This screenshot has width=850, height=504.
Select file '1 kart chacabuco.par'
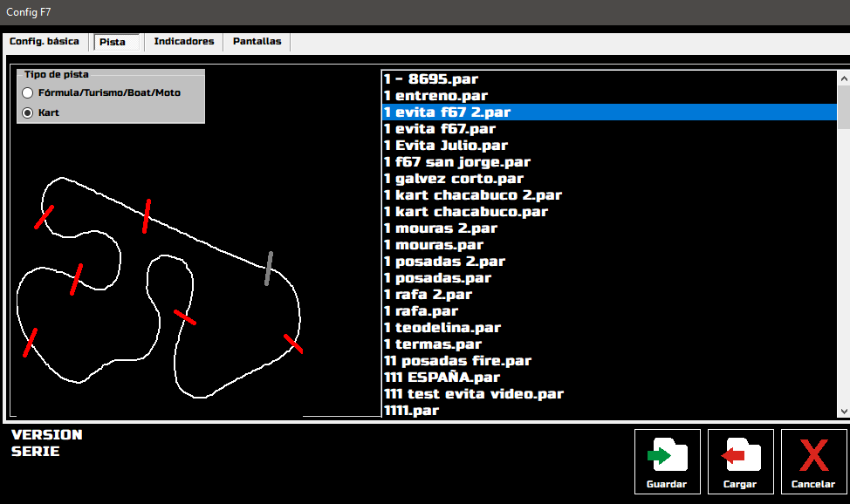610,212
